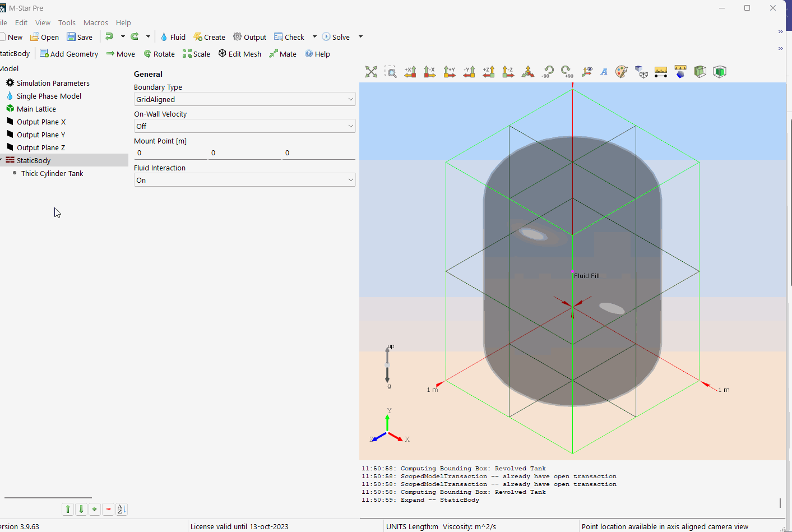This screenshot has height=532, width=792.
Task: Click the Fluid toolbar button
Action: click(x=173, y=37)
